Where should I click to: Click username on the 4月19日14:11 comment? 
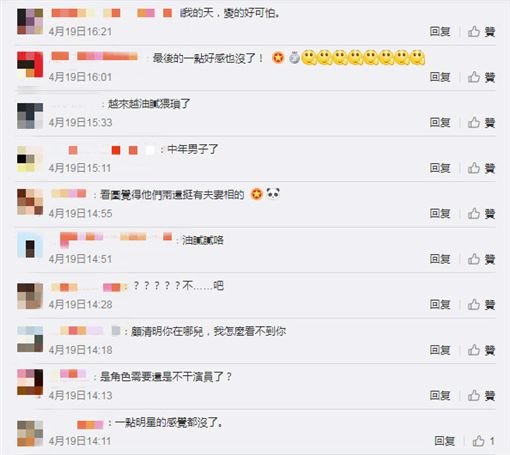(90, 425)
